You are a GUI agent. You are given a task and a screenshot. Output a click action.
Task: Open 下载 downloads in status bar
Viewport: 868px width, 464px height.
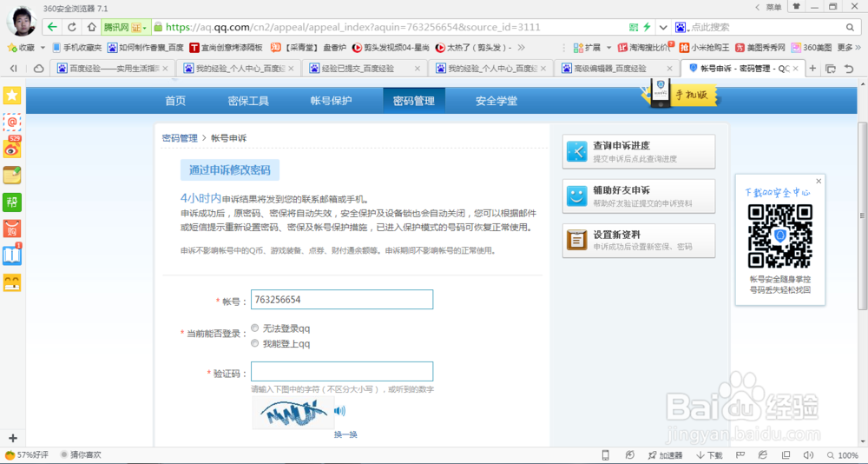[x=709, y=455]
